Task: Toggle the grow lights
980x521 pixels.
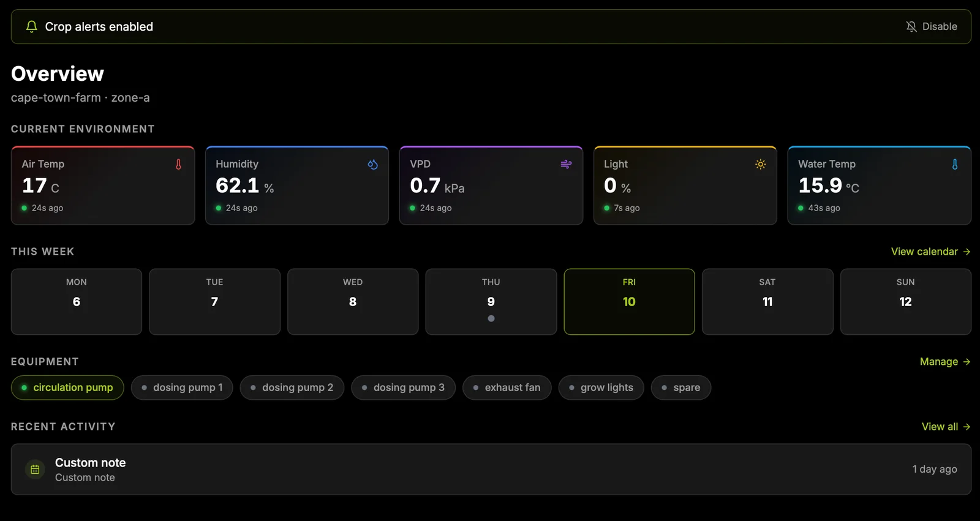Action: [x=601, y=388]
